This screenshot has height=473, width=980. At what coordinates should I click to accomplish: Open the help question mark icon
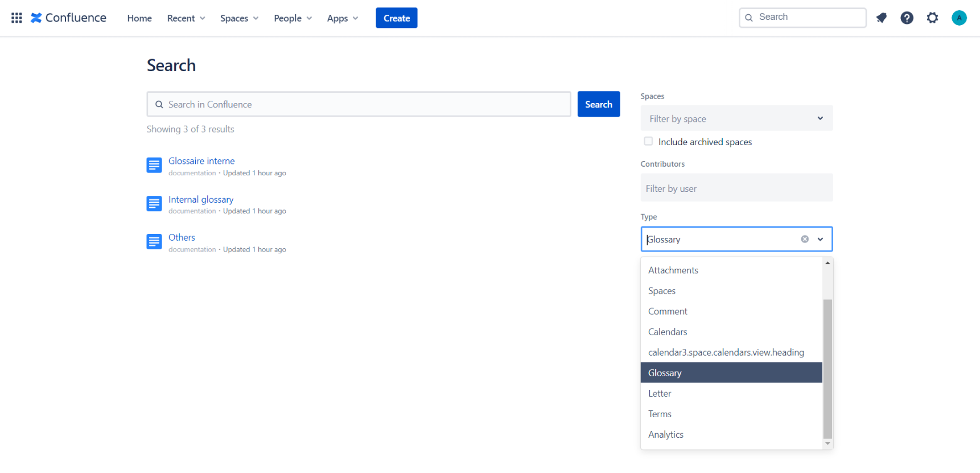point(907,18)
